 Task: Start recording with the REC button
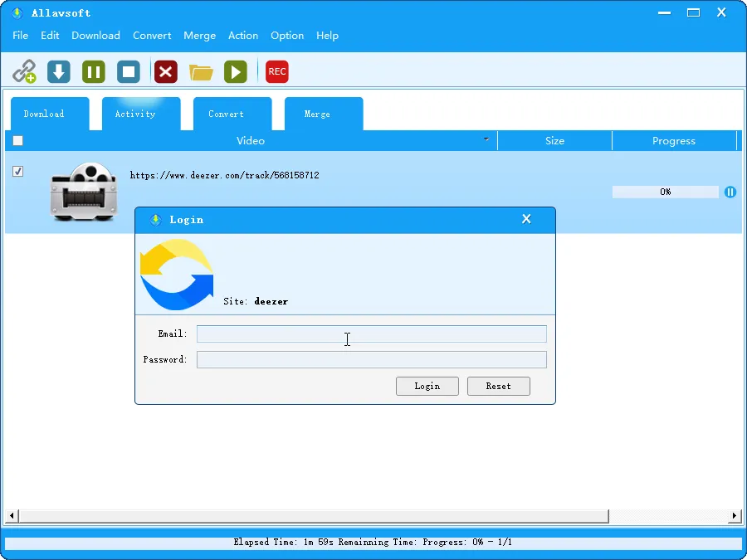[276, 72]
